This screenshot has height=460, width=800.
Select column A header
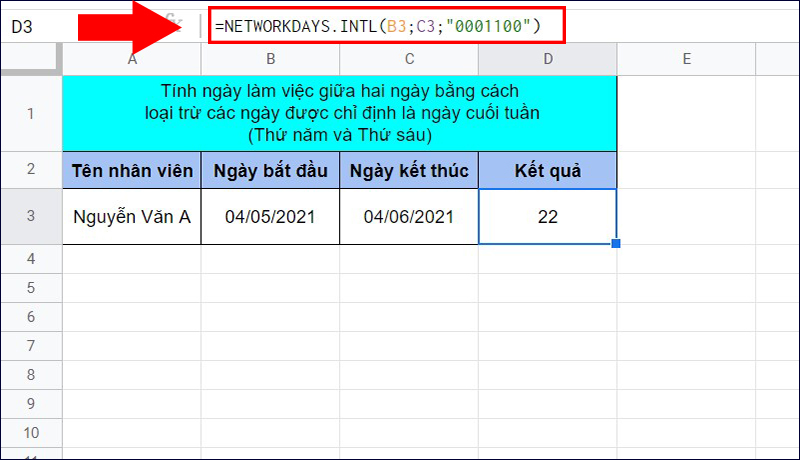tap(132, 59)
